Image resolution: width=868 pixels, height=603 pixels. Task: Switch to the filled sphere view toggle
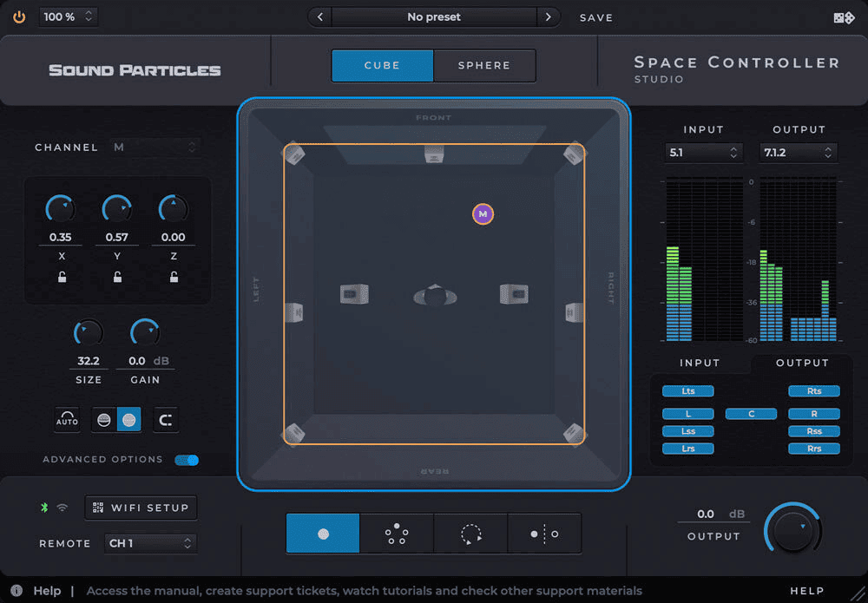[x=128, y=419]
